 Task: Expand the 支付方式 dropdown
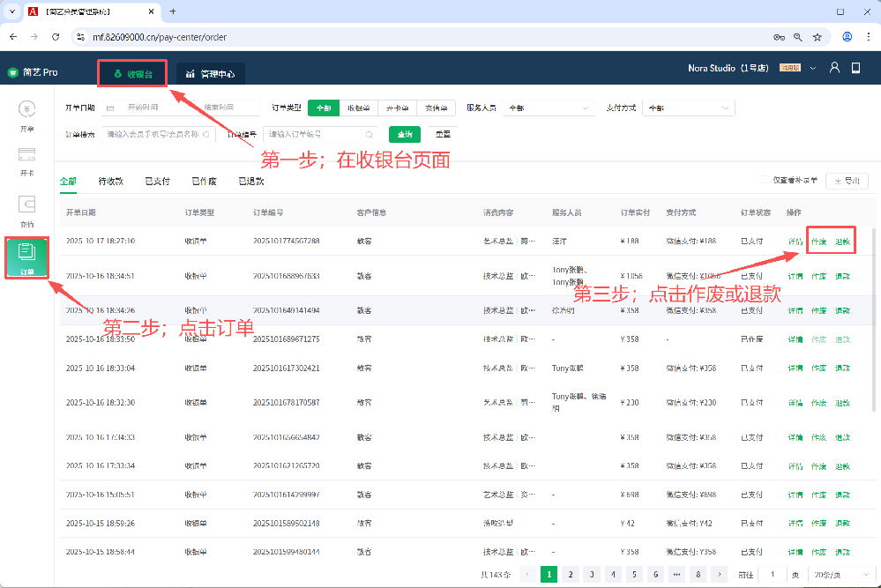(x=688, y=108)
